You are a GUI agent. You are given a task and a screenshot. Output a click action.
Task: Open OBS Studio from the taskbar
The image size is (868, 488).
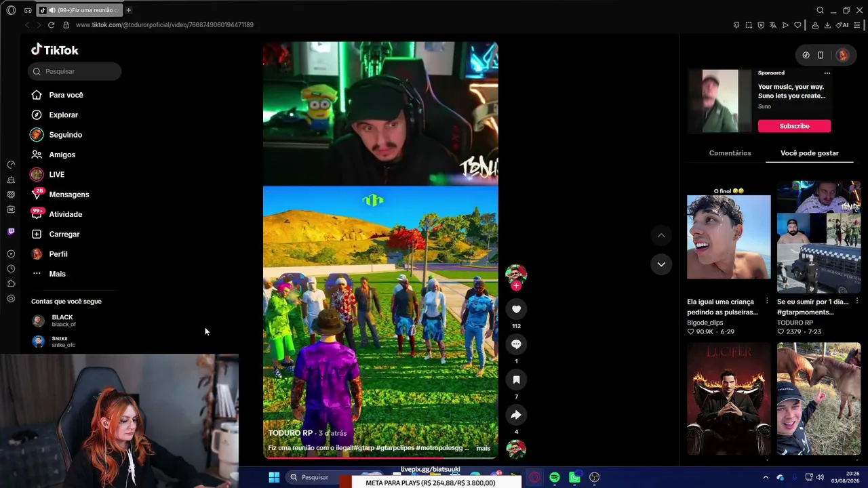click(595, 478)
